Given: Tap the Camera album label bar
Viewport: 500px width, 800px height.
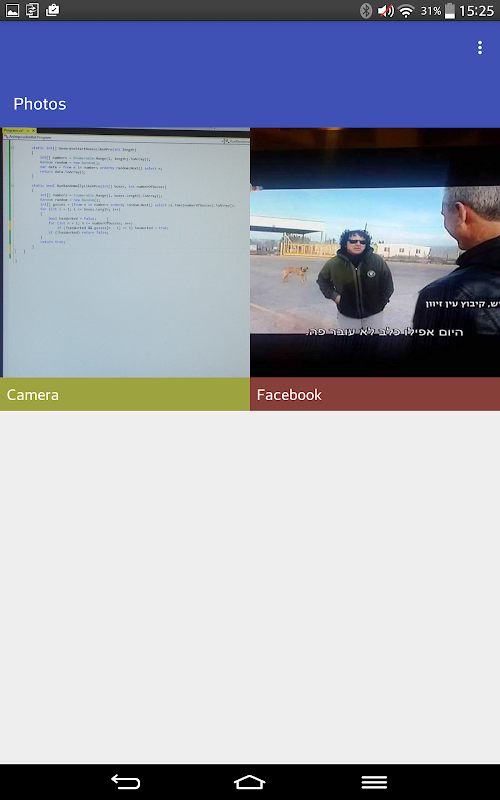Looking at the screenshot, I should tap(125, 394).
